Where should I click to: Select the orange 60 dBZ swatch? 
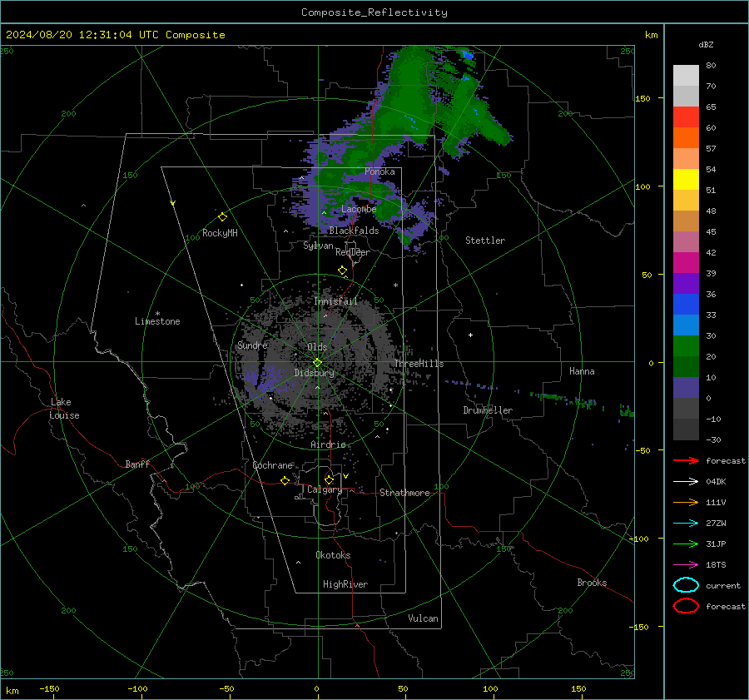pos(686,137)
